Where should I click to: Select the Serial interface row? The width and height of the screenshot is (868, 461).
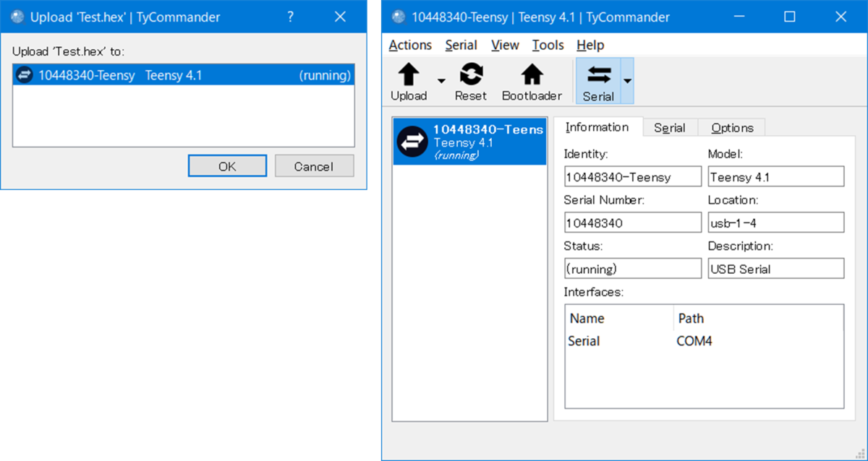(704, 341)
